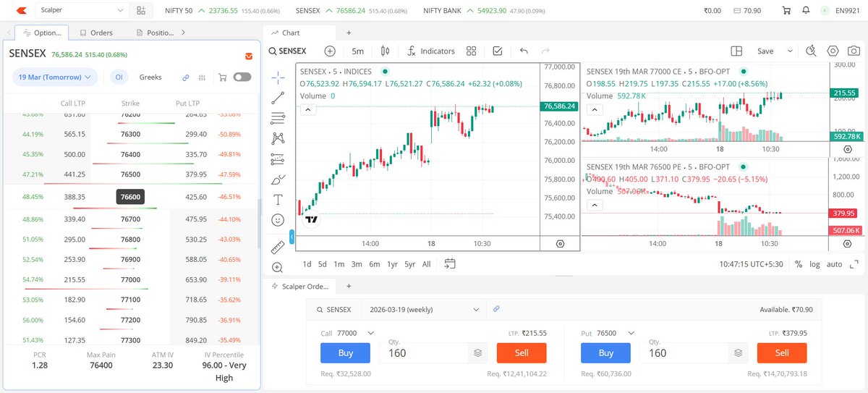Open the indicator templates grid icon
Screen dimensions: 868x393
pyautogui.click(x=472, y=51)
